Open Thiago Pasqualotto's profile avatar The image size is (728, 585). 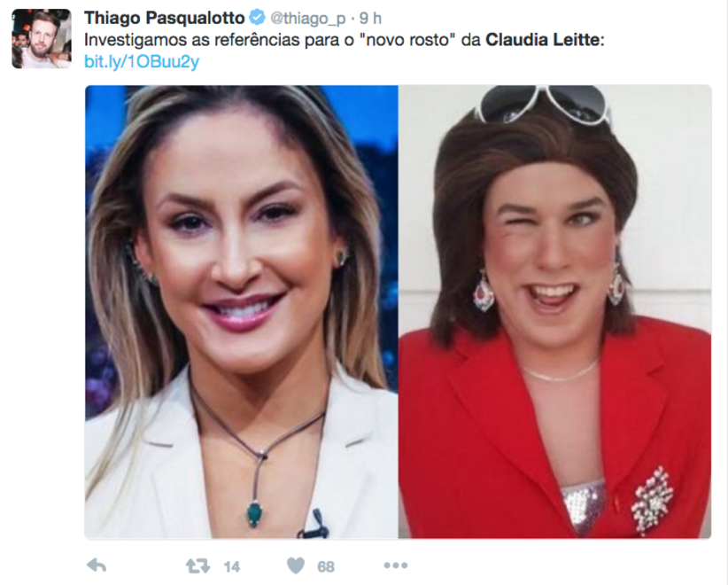[x=42, y=39]
